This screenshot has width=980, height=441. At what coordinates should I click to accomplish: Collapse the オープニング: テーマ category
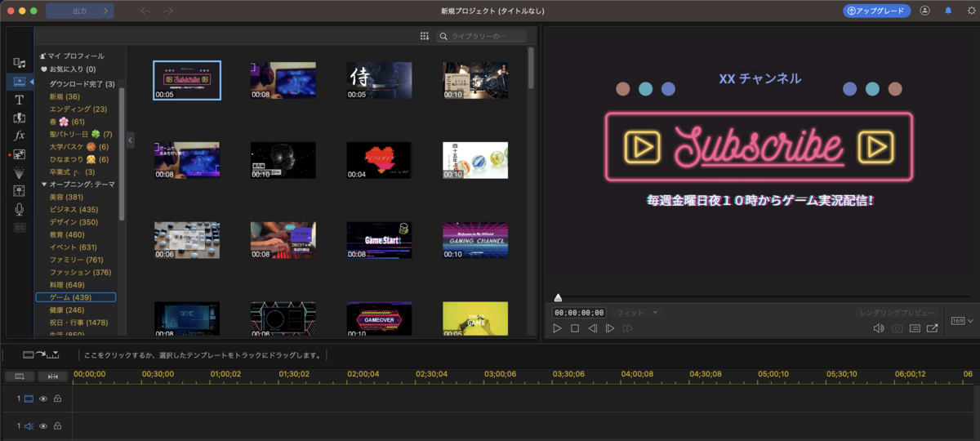click(44, 185)
